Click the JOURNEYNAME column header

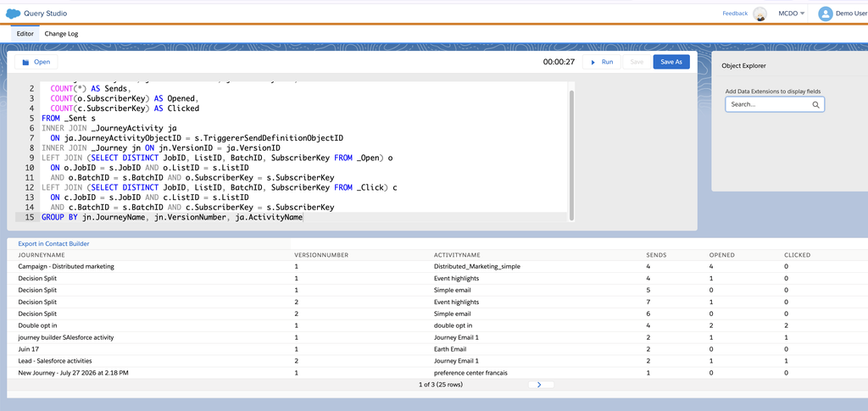[x=42, y=255]
